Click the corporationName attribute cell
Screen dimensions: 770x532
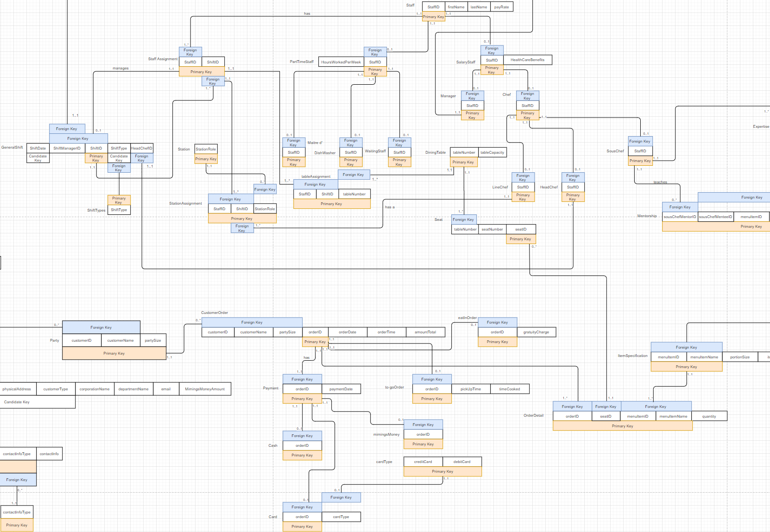pos(95,389)
